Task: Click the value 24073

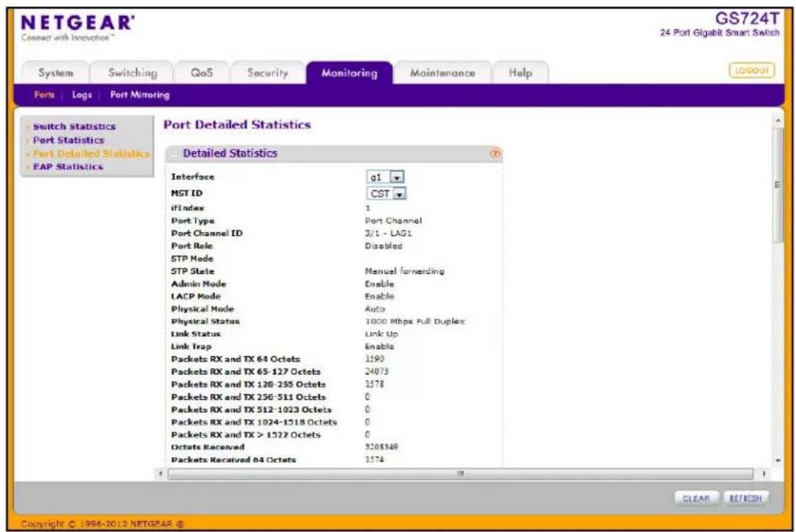Action: (377, 372)
